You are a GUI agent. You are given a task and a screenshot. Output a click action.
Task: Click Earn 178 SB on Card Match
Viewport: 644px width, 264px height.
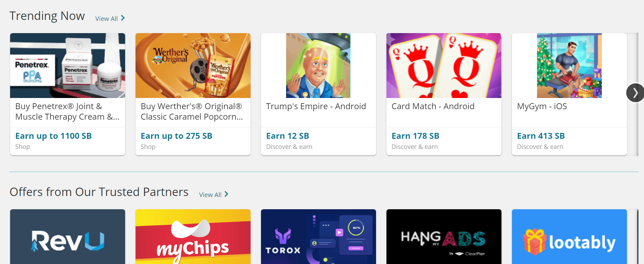click(x=415, y=136)
